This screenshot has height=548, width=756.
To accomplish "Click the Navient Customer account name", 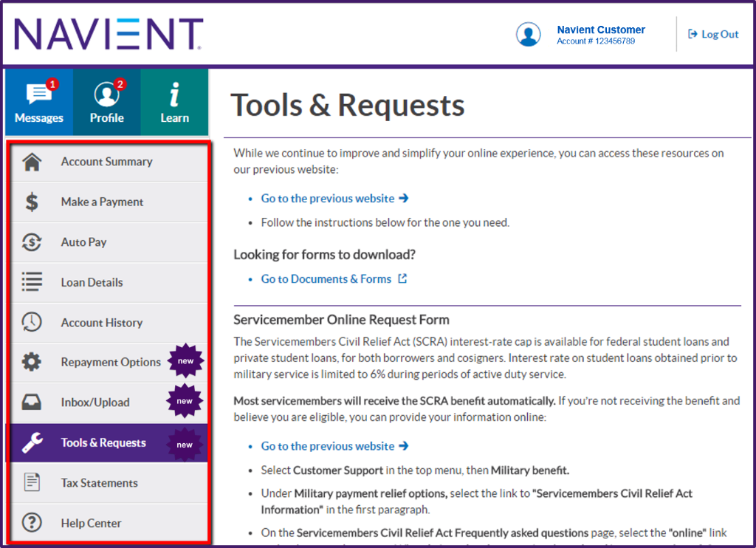I will coord(601,30).
